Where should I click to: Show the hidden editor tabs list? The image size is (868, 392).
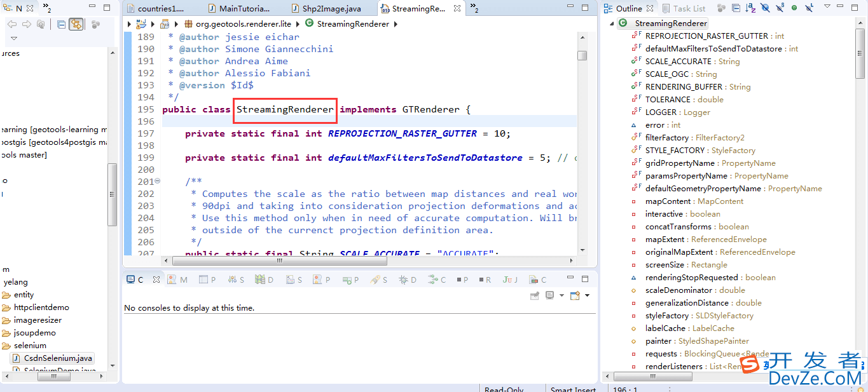[x=474, y=9]
